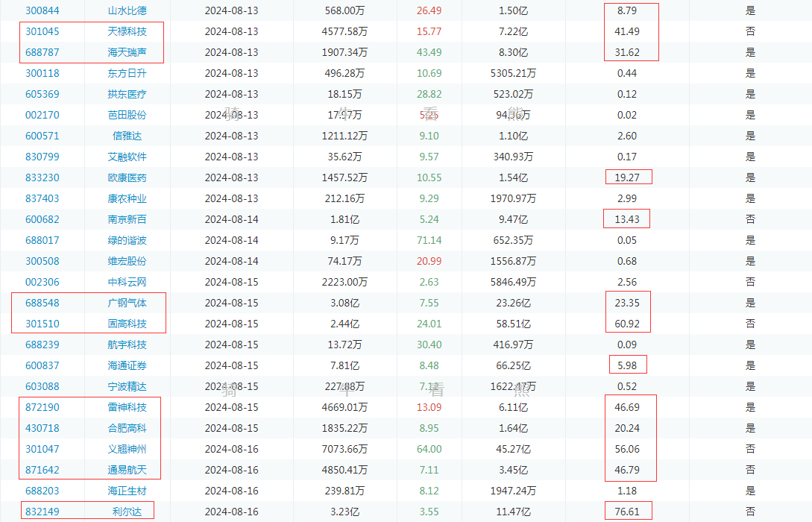Click stock code 688017

coord(43,240)
